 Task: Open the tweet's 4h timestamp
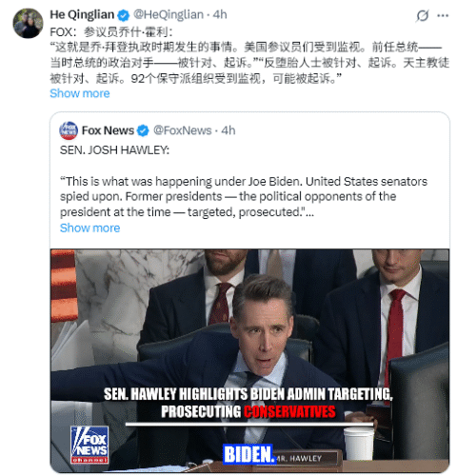tap(220, 14)
